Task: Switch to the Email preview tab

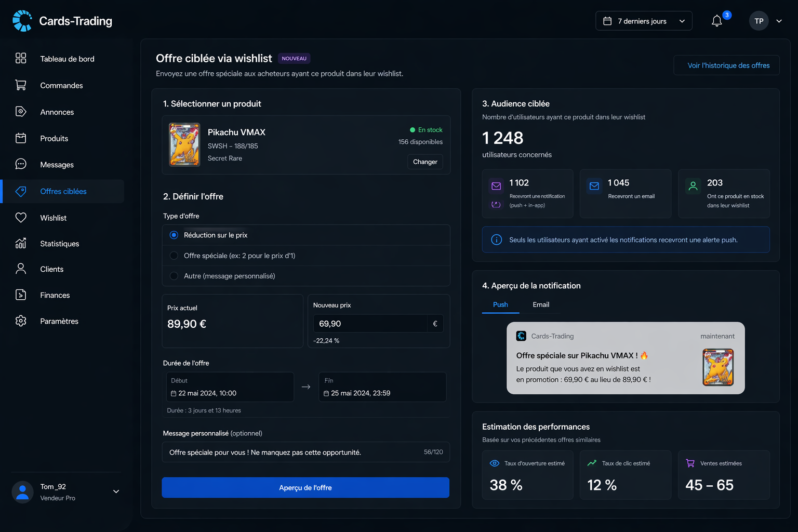Action: (541, 304)
